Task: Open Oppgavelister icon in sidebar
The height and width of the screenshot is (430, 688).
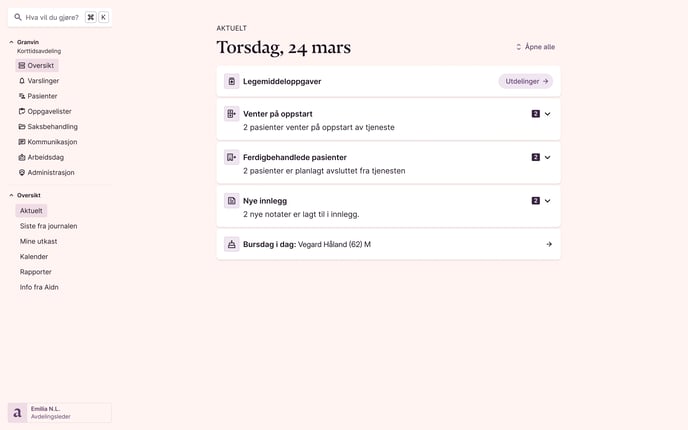Action: point(22,111)
